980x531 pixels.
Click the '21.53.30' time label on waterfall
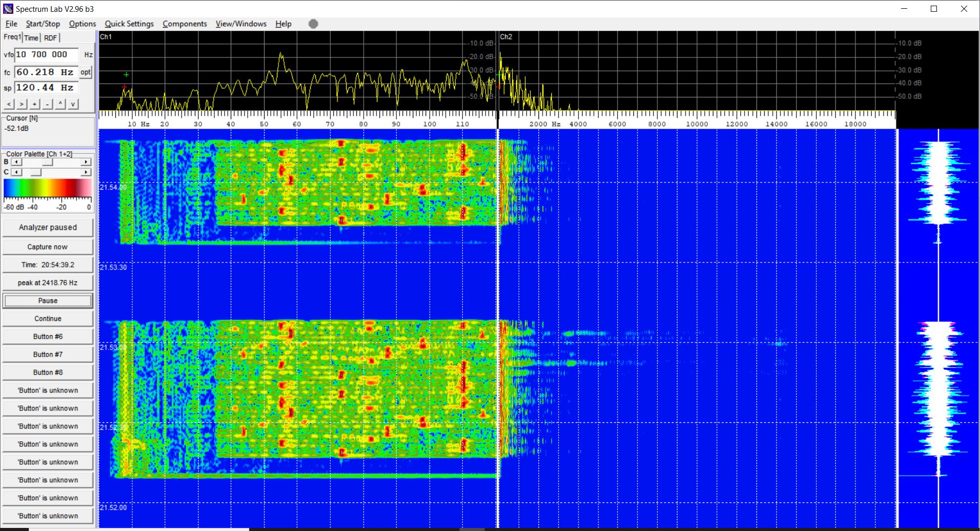pyautogui.click(x=113, y=267)
